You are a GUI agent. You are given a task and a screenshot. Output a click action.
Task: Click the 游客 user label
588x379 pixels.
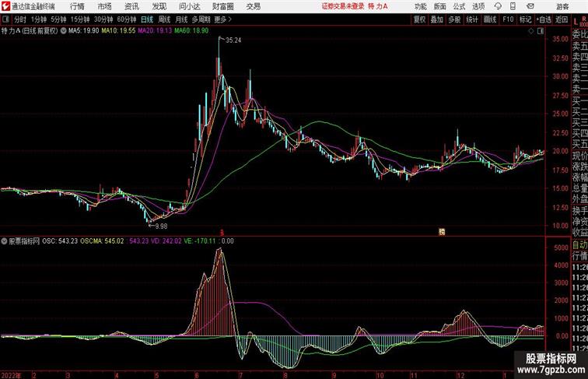click(x=562, y=6)
